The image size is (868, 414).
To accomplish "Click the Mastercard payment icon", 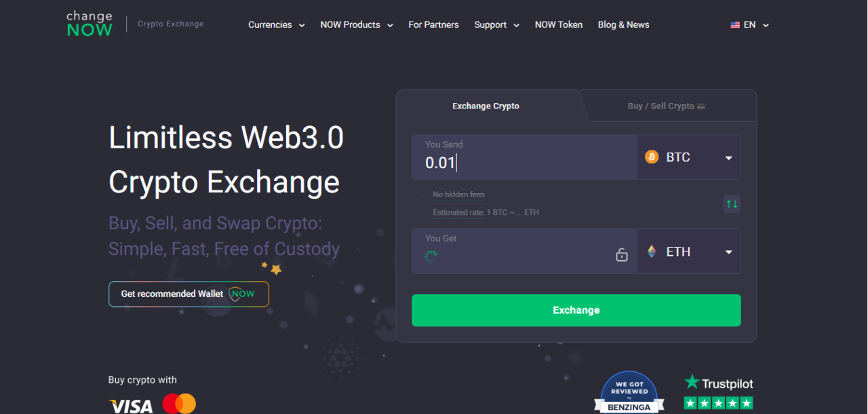I will (178, 404).
